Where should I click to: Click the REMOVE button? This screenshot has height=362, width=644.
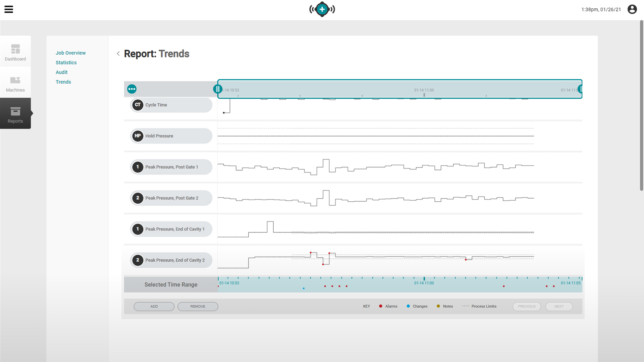(198, 306)
